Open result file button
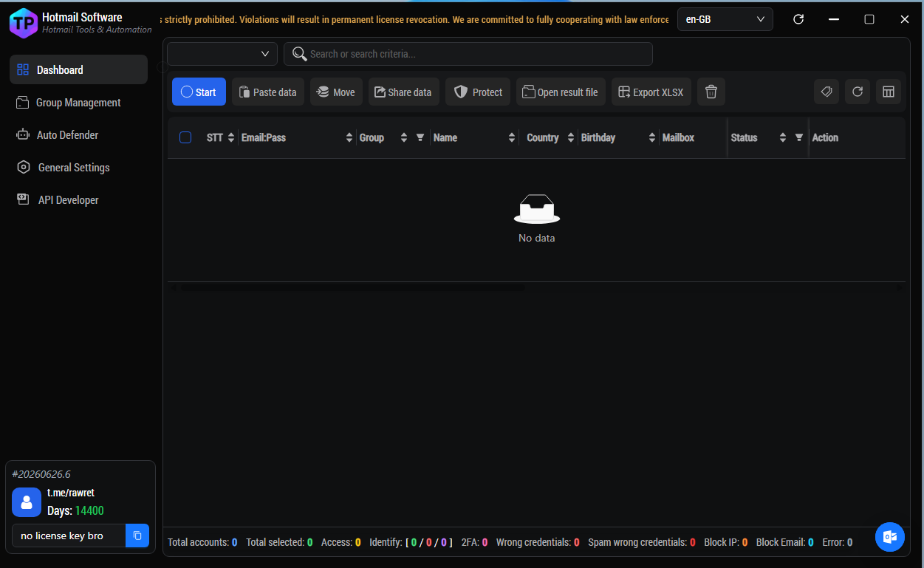 pyautogui.click(x=561, y=92)
